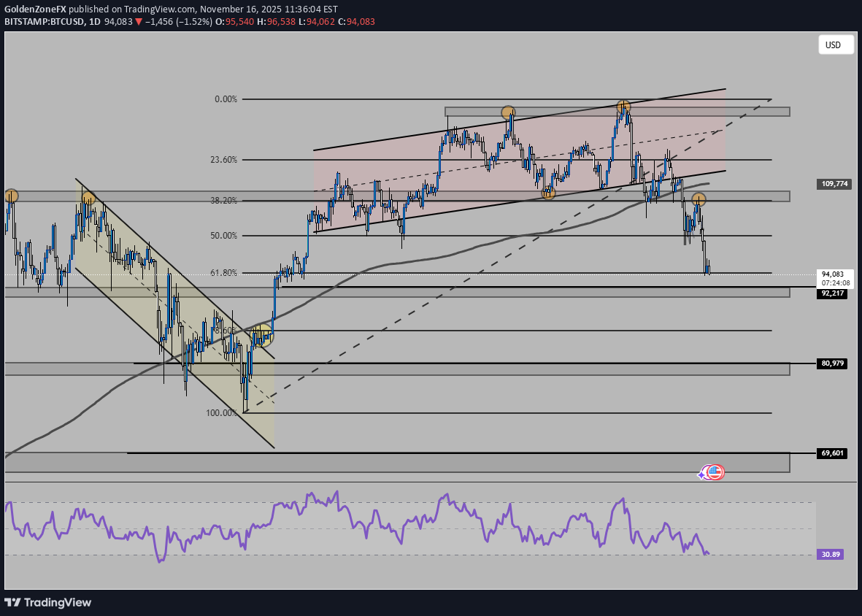
Task: Select the orange circle at the highest channel peak
Action: (623, 107)
